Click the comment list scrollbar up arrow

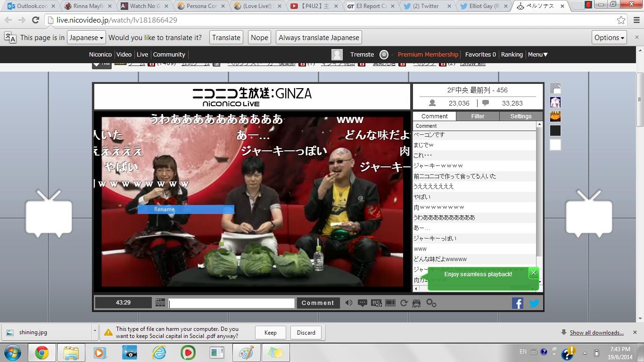539,126
